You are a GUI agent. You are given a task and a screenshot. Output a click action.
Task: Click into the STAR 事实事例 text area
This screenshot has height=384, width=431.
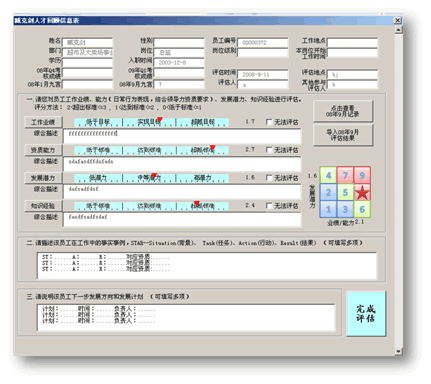click(x=207, y=266)
